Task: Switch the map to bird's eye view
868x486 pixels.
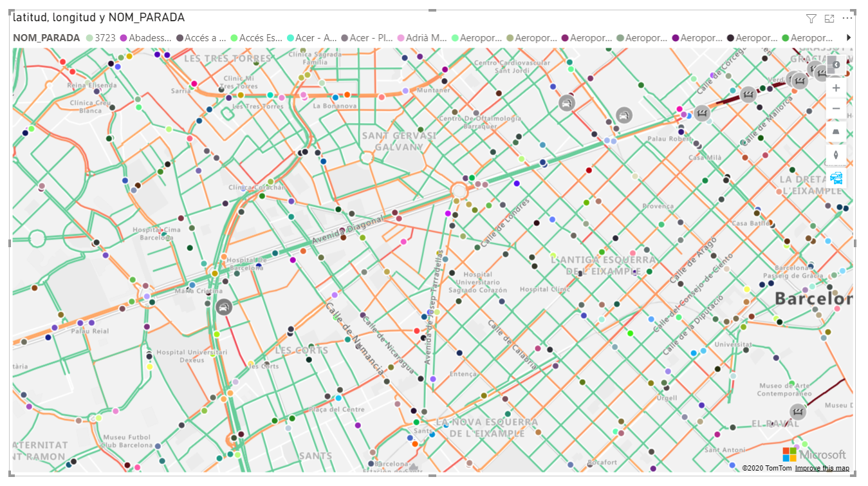Action: 836,131
